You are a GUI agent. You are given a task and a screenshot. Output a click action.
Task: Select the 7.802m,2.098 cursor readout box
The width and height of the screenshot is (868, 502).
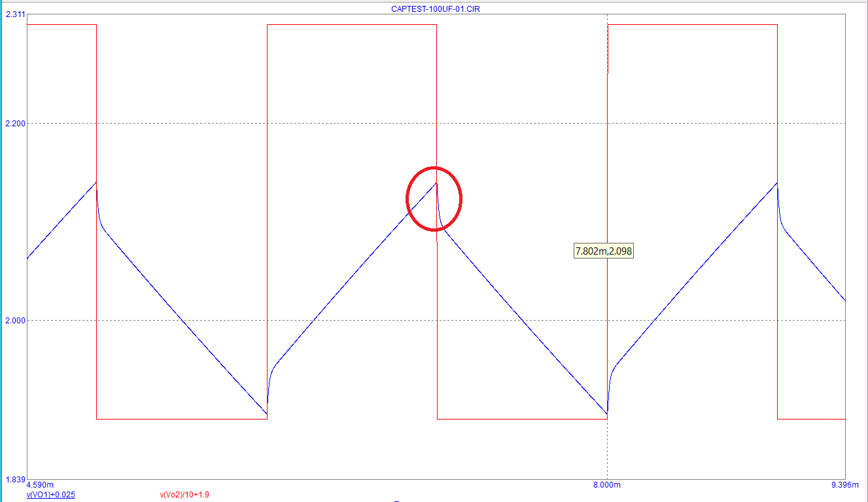(x=602, y=251)
